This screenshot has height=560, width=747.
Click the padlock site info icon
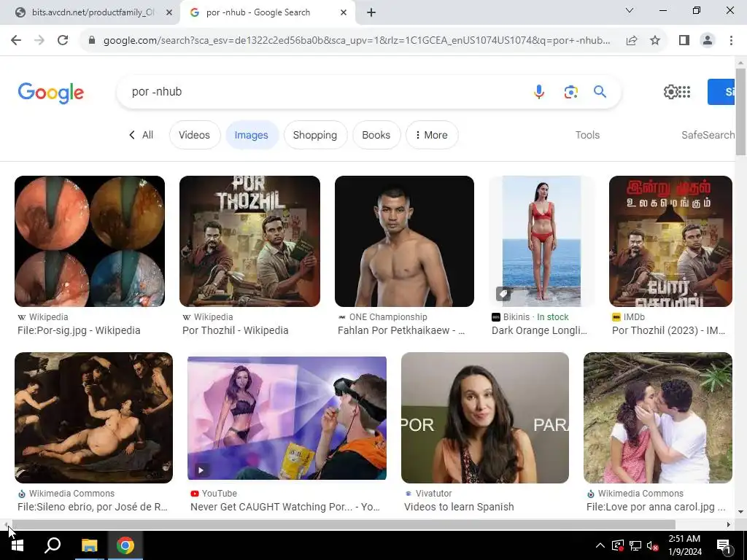[92, 41]
